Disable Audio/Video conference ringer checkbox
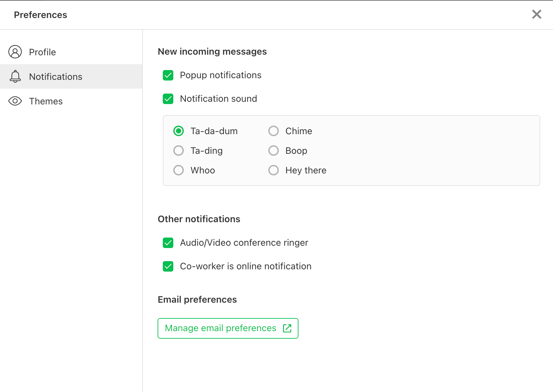 tap(168, 243)
